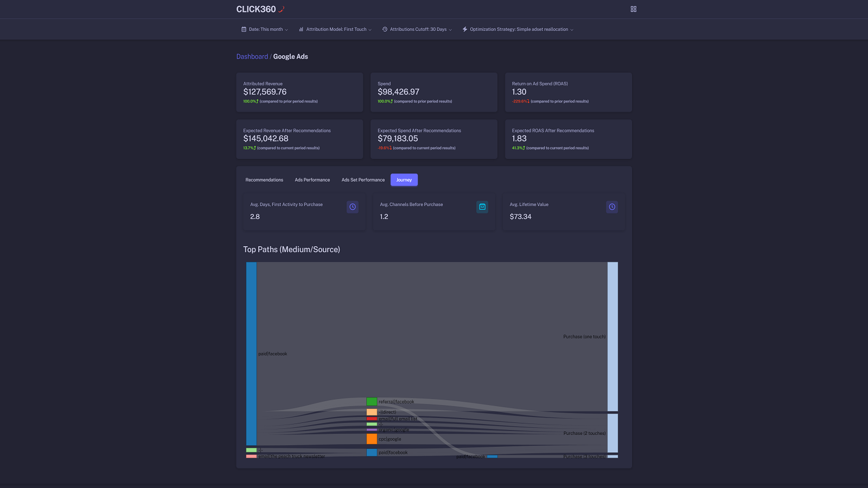868x488 pixels.
Task: Click the teal inbox icon on Avg. Channels card
Action: click(482, 207)
